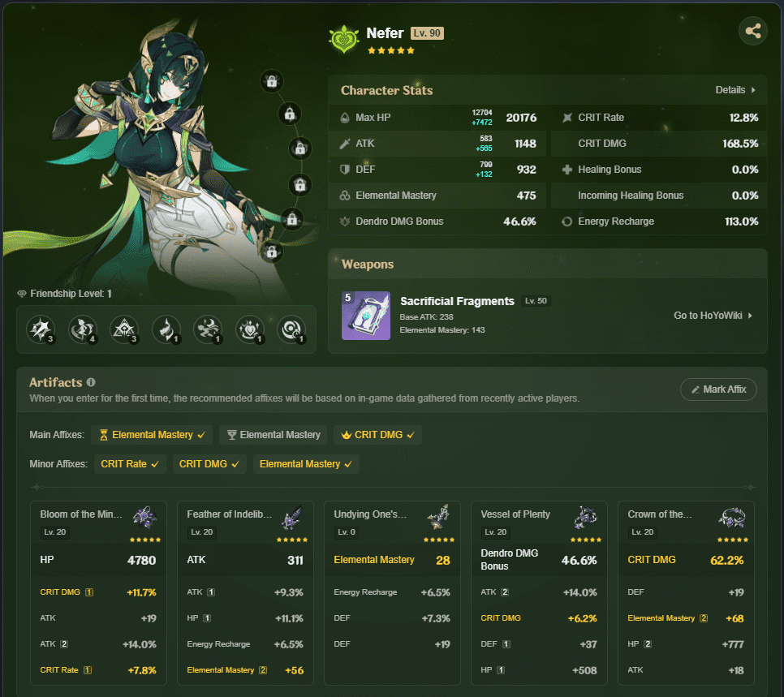
Task: Select the last talent icon in the row
Action: click(291, 329)
